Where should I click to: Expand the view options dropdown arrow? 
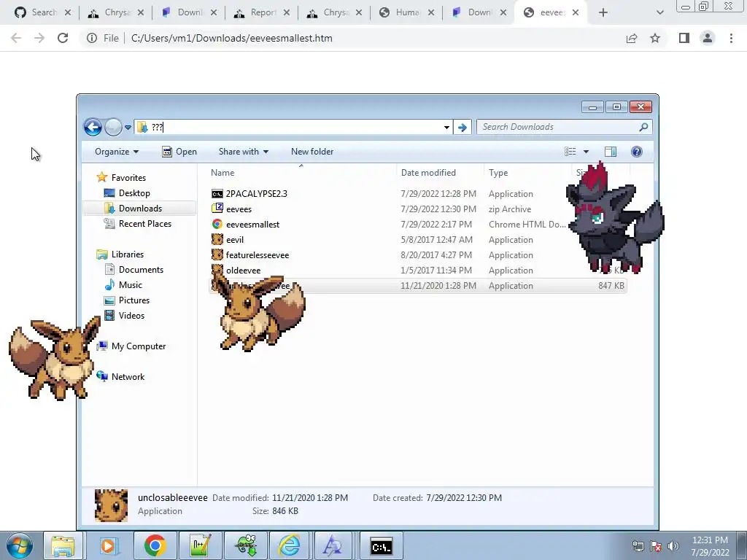tap(586, 152)
